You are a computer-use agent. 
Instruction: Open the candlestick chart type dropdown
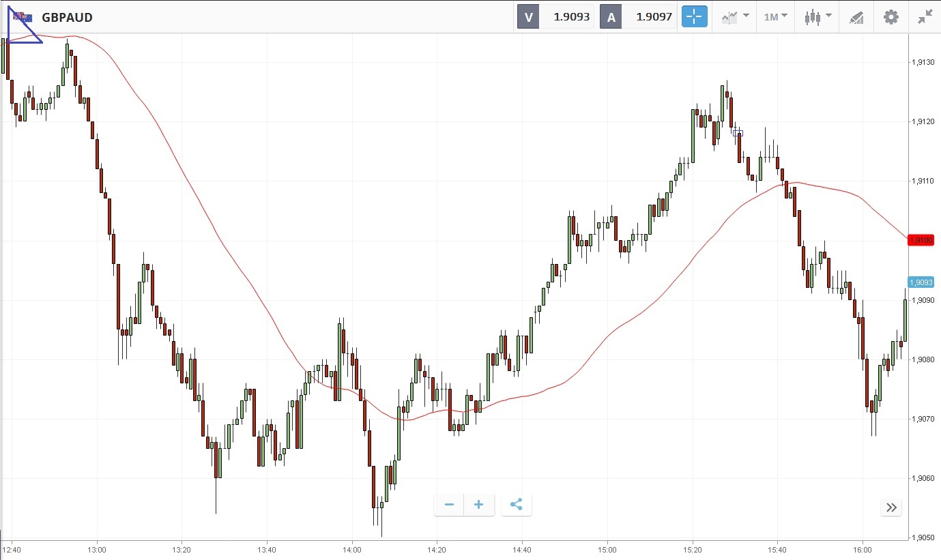click(817, 17)
